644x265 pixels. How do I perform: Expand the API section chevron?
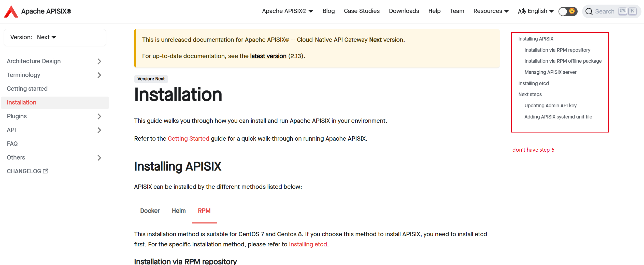point(99,130)
